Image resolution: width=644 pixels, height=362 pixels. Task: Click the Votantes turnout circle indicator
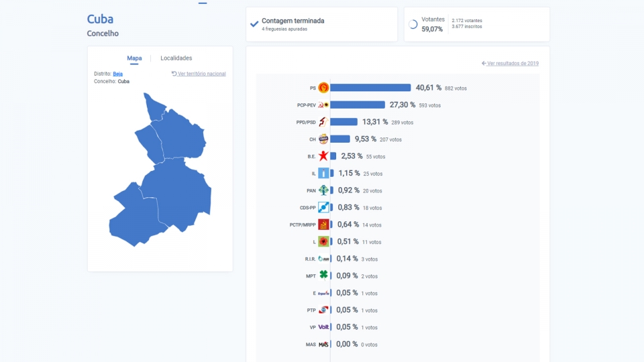pos(413,25)
